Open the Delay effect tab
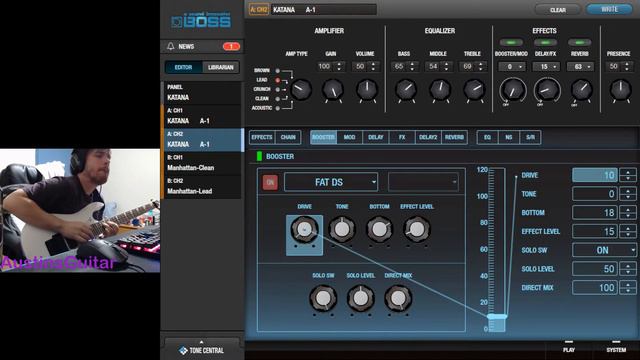The image size is (640, 360). 376,138
